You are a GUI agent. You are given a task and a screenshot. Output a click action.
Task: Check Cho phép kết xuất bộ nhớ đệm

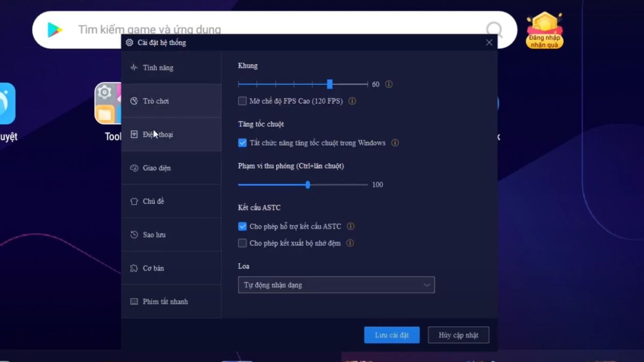[243, 243]
